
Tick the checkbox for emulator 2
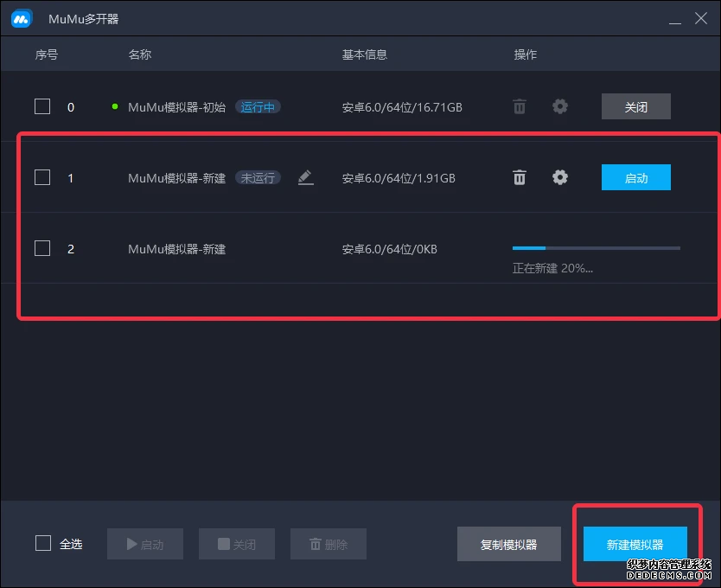point(42,248)
